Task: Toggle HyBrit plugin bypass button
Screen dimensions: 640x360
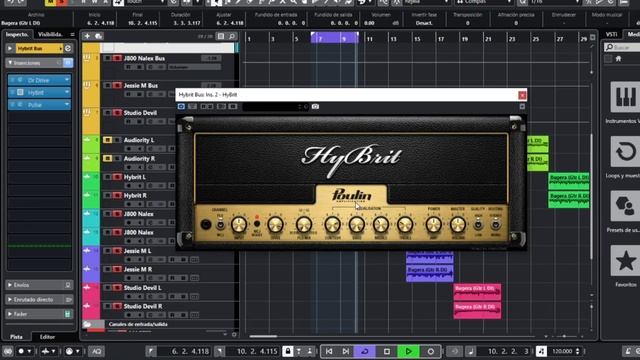Action: click(181, 107)
